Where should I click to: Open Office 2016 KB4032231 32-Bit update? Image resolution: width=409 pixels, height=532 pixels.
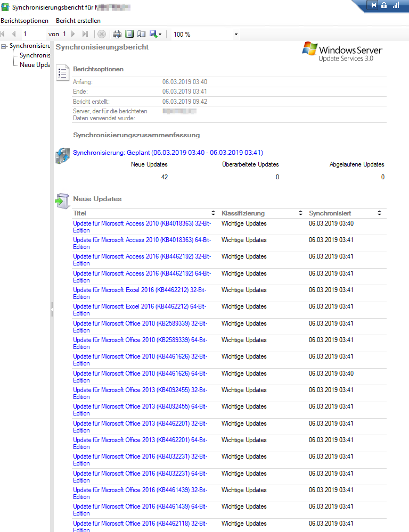tap(140, 460)
